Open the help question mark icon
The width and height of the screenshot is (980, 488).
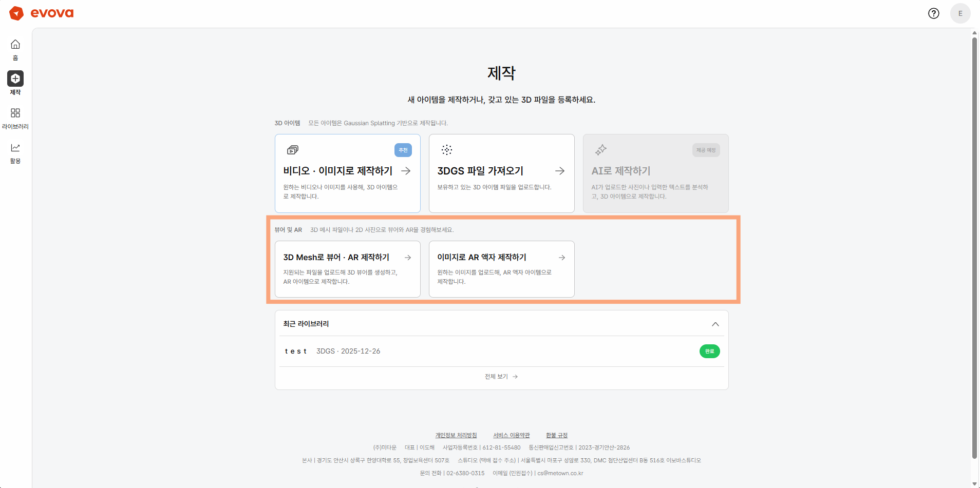pos(933,13)
